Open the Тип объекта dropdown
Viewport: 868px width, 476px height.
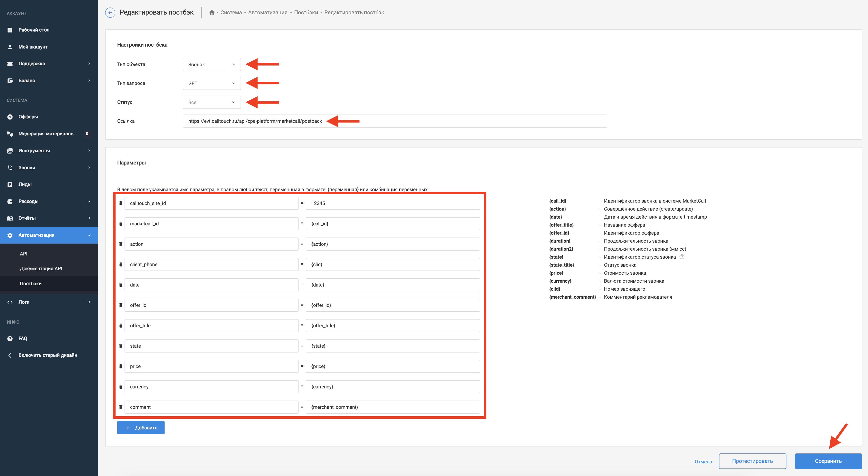click(x=212, y=64)
